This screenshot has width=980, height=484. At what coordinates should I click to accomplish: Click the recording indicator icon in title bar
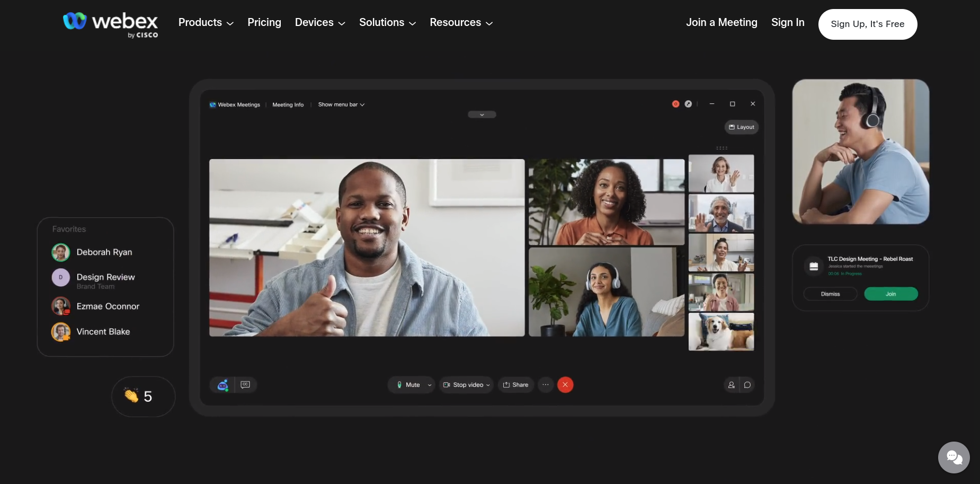tap(675, 104)
